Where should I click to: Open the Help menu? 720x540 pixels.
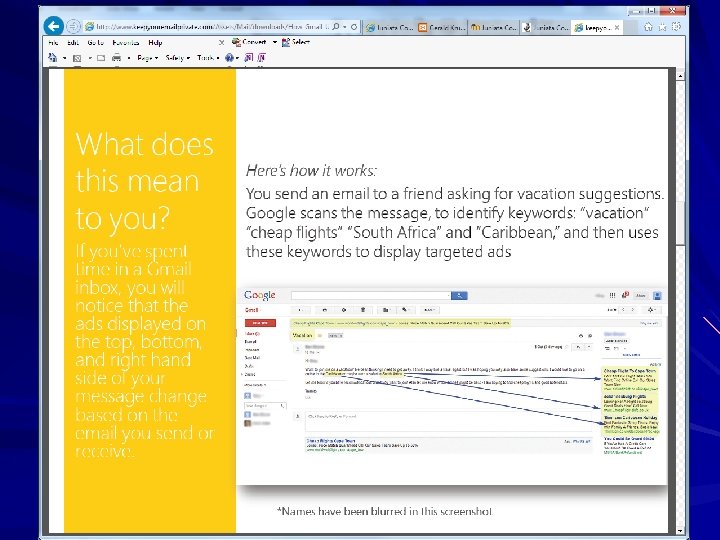155,42
